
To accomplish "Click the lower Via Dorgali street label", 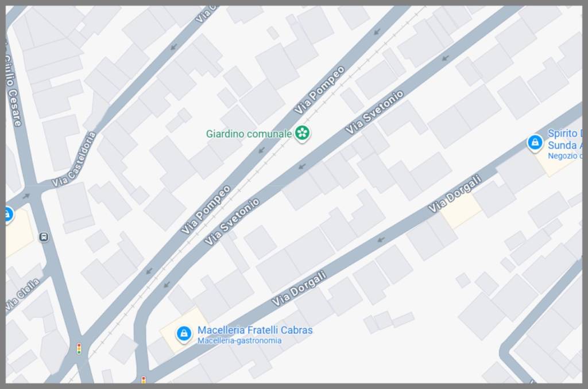I will [x=299, y=289].
